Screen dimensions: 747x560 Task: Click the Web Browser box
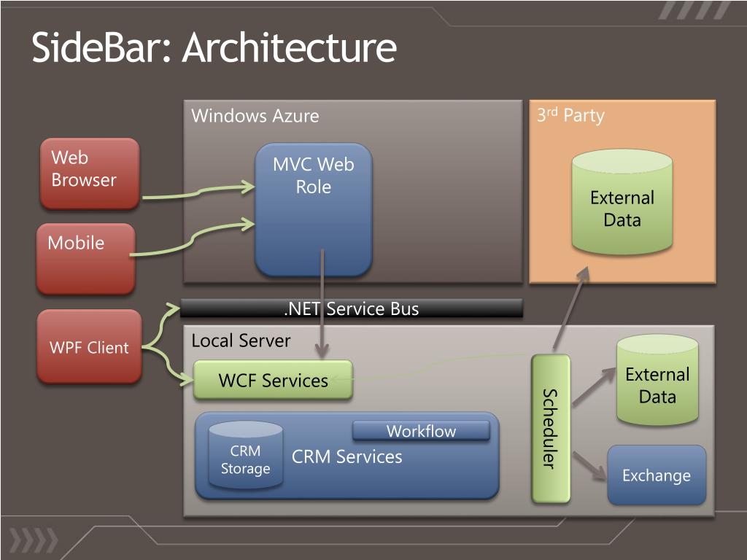pyautogui.click(x=90, y=174)
